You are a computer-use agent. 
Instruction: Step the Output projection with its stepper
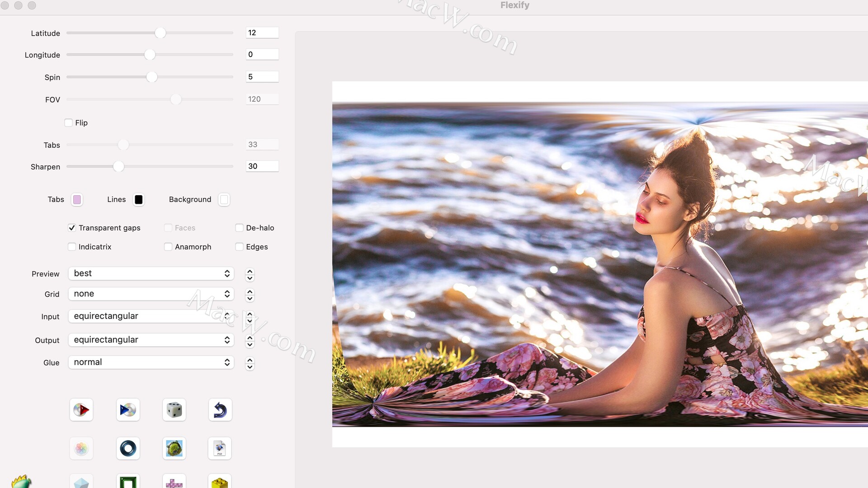point(250,341)
